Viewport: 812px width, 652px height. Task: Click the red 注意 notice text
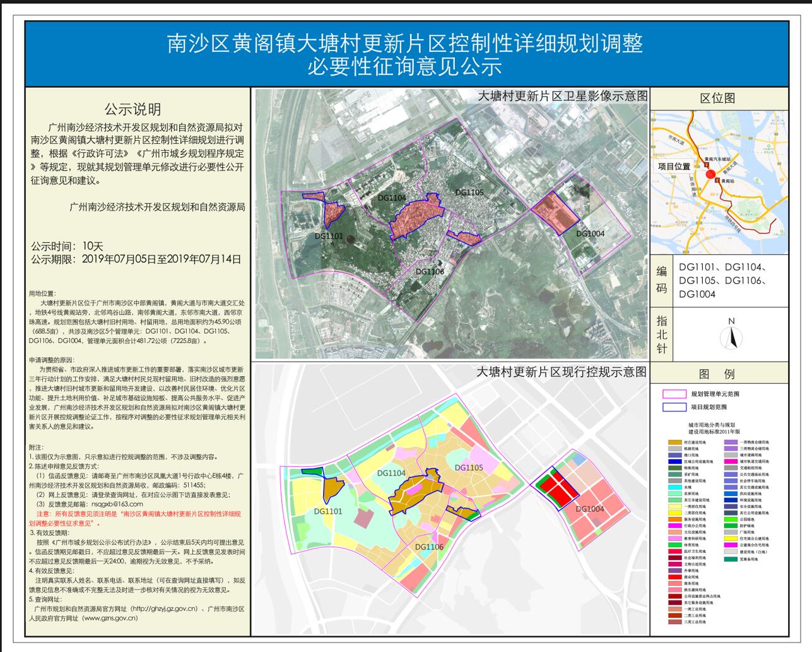click(x=135, y=519)
